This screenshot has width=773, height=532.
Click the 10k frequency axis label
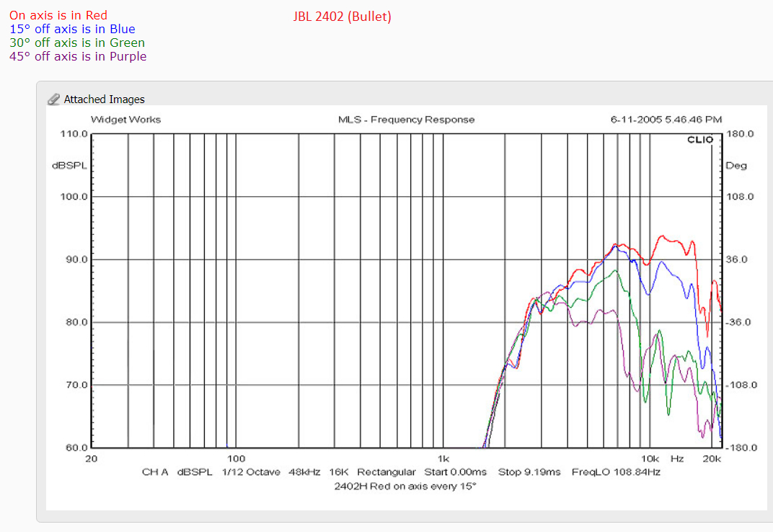pyautogui.click(x=650, y=459)
